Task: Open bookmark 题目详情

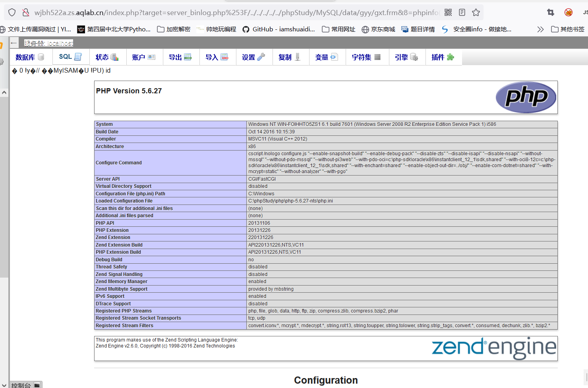Action: tap(418, 29)
